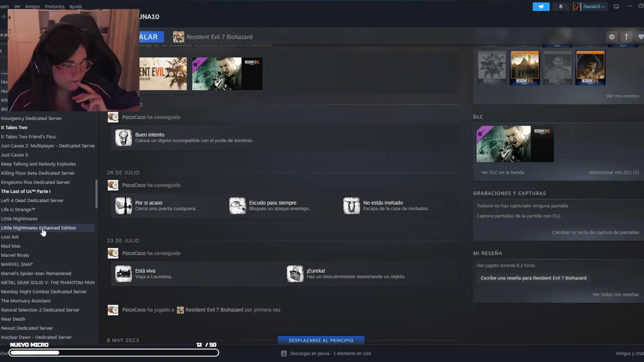This screenshot has height=362, width=644.
Task: Click small Resident Evil 7 icon in played-first-time row
Action: tap(180, 310)
